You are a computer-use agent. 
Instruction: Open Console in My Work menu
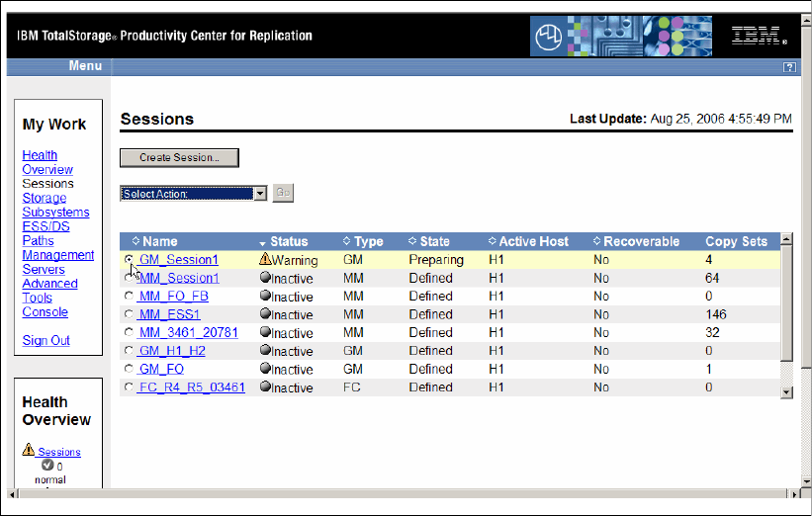(45, 312)
